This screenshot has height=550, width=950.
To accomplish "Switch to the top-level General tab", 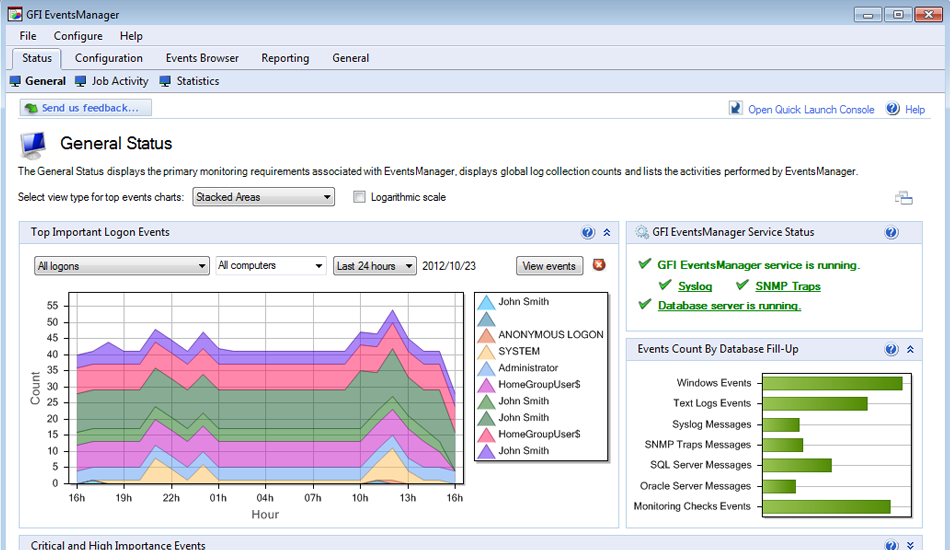I will tap(351, 58).
